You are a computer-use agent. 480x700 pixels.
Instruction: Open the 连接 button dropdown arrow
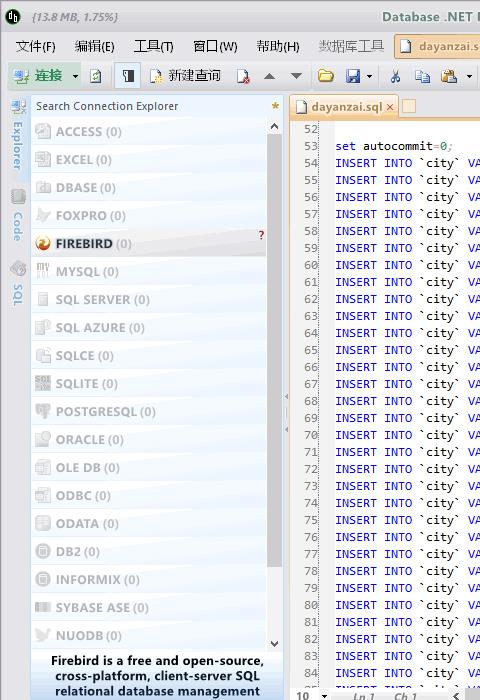(x=75, y=76)
